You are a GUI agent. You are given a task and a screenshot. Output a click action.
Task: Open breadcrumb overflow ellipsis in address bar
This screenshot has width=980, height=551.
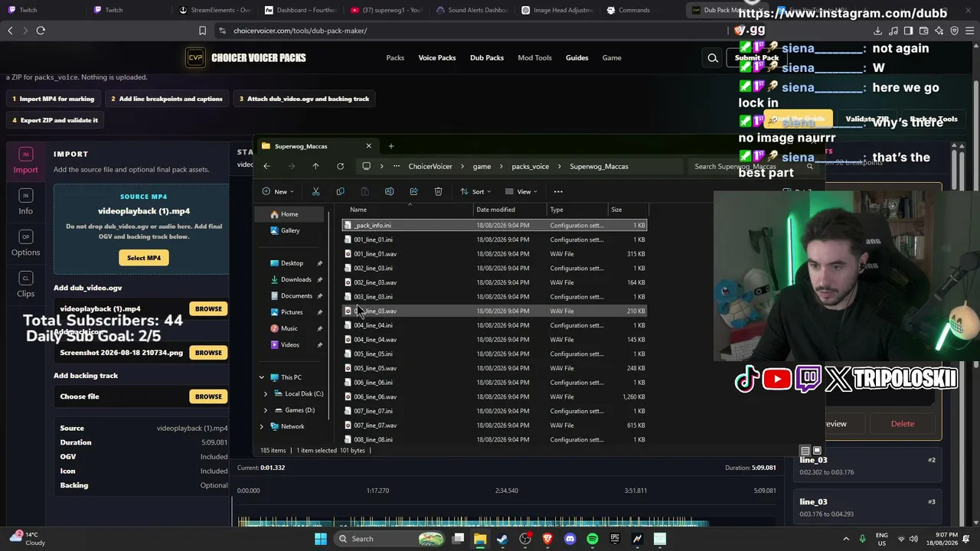coord(397,166)
